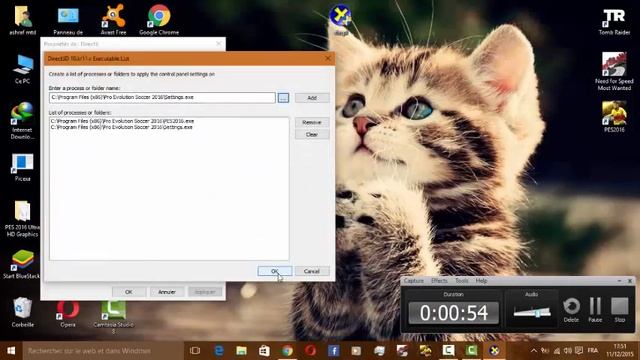This screenshot has width=640, height=360.
Task: Launch Microsoft Edge from the taskbar
Action: click(x=219, y=351)
